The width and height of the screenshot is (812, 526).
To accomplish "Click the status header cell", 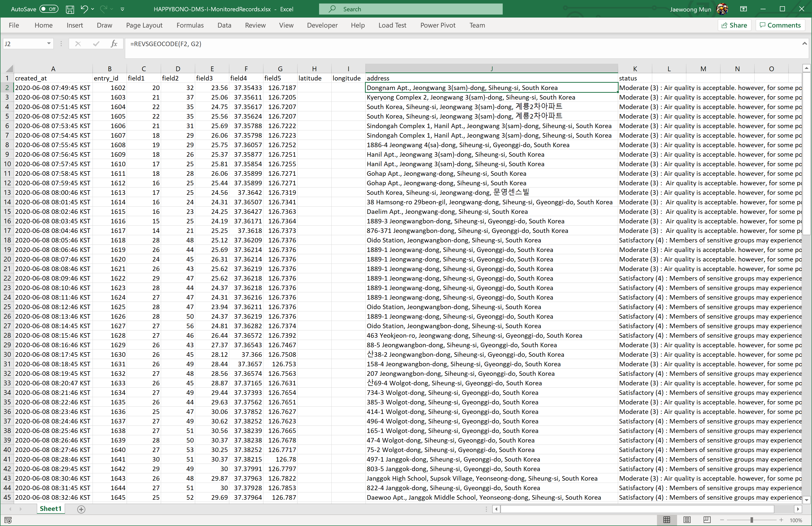I will pyautogui.click(x=635, y=78).
